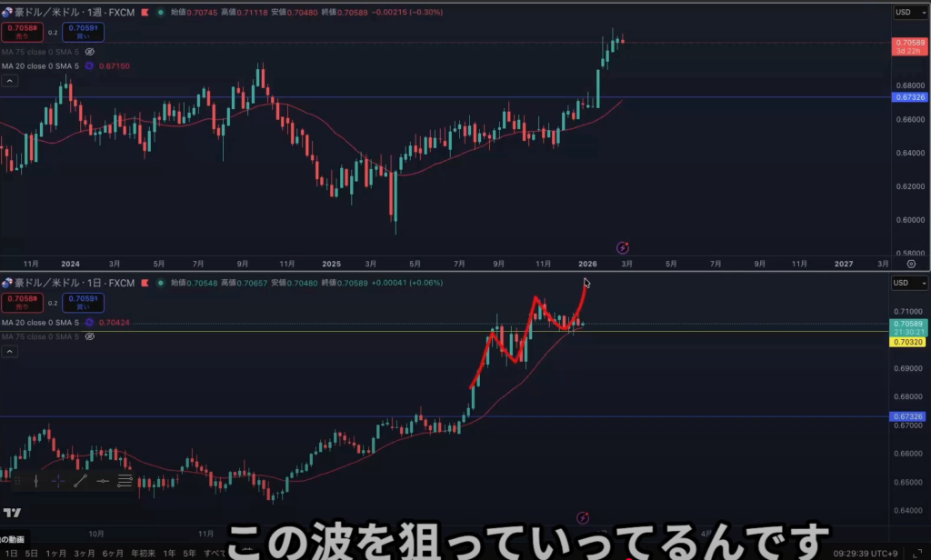Click the yellow 0.70320 price label on daily axis
Viewport: 931px width, 560px height.
[x=908, y=342]
